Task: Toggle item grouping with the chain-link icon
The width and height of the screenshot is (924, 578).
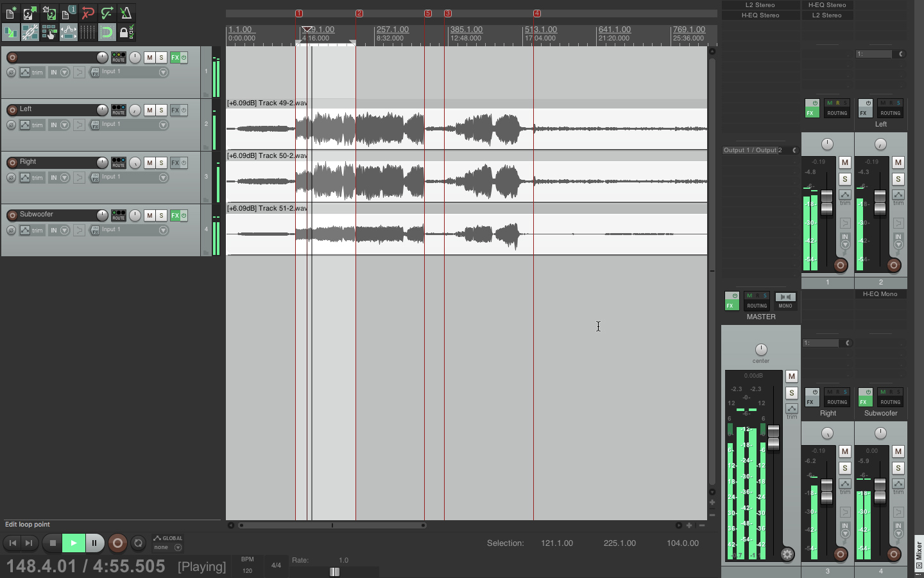Action: pos(30,31)
